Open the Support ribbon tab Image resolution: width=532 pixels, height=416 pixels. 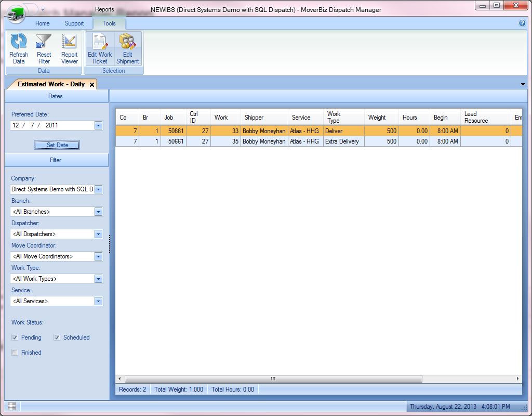pyautogui.click(x=74, y=23)
